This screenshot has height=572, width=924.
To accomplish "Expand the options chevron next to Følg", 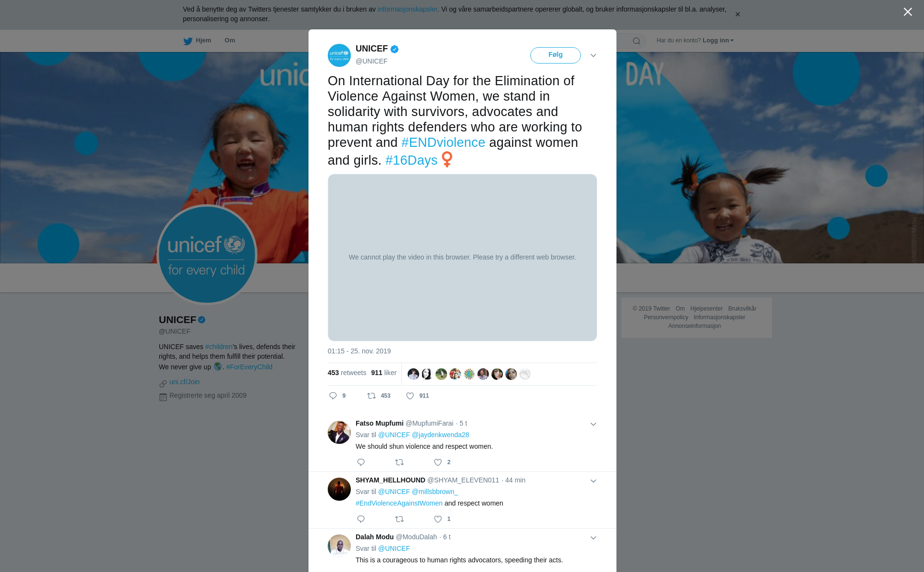I will 593,55.
